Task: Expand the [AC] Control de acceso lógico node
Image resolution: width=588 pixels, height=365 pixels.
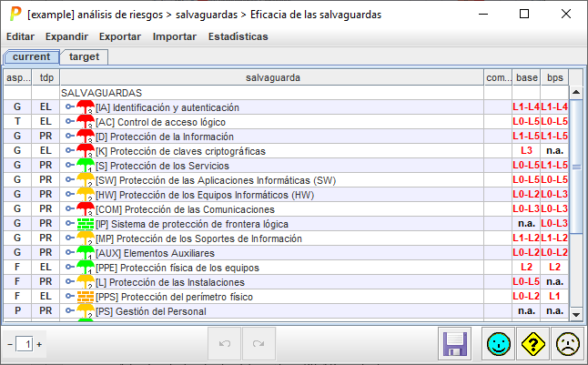Action: point(69,122)
